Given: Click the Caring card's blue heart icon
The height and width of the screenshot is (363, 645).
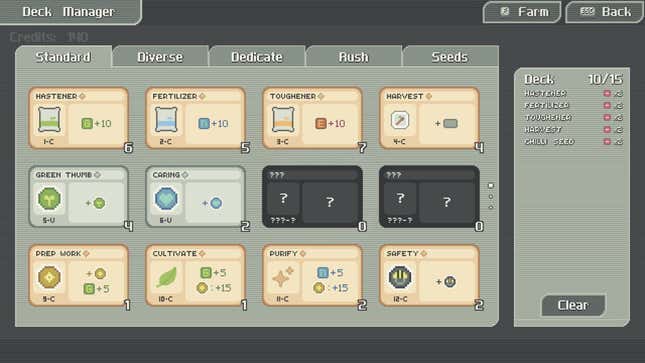Looking at the screenshot, I should click(166, 198).
